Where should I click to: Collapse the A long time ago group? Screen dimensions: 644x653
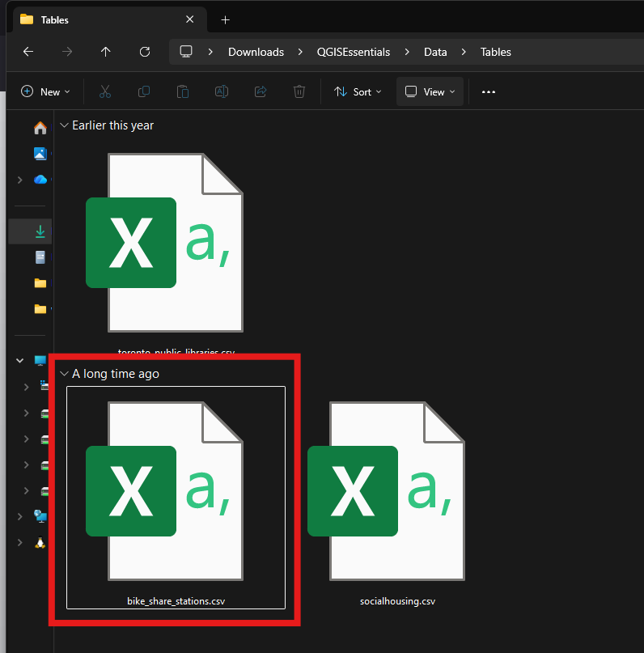click(64, 374)
